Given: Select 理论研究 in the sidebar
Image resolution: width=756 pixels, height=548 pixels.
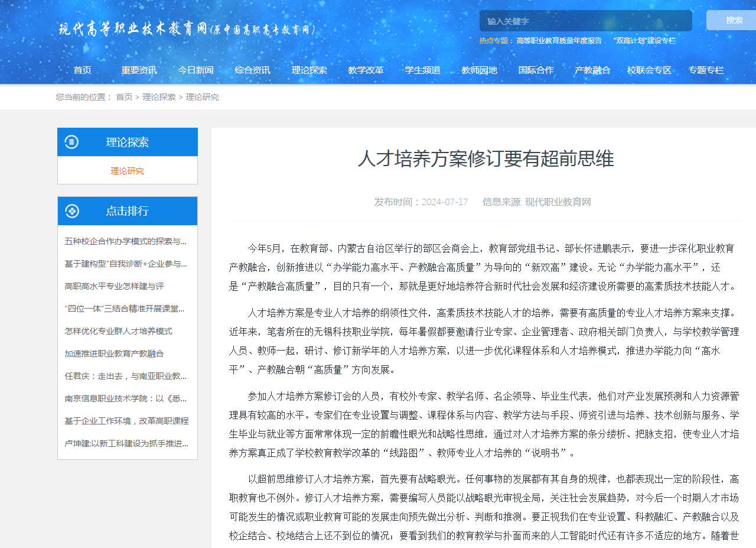Looking at the screenshot, I should tap(127, 171).
